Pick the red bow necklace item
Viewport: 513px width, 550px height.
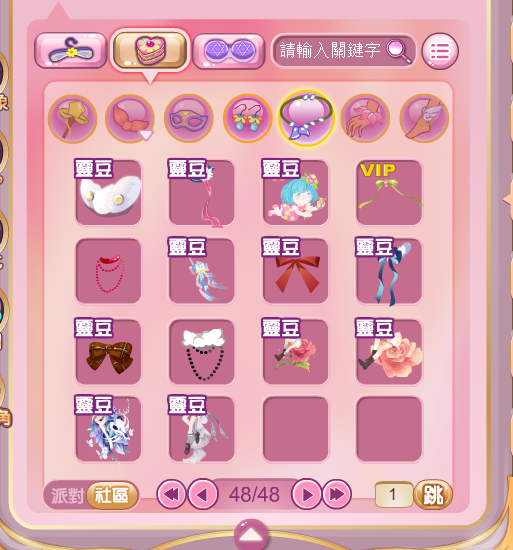[x=296, y=271]
